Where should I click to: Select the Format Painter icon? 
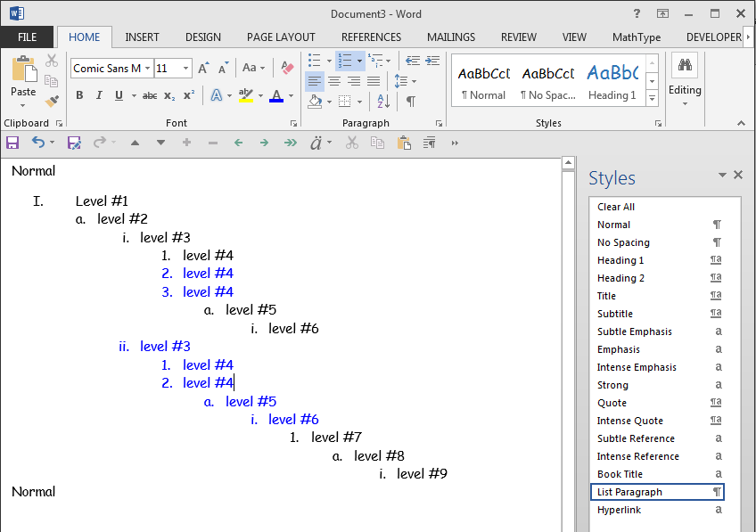[52, 101]
